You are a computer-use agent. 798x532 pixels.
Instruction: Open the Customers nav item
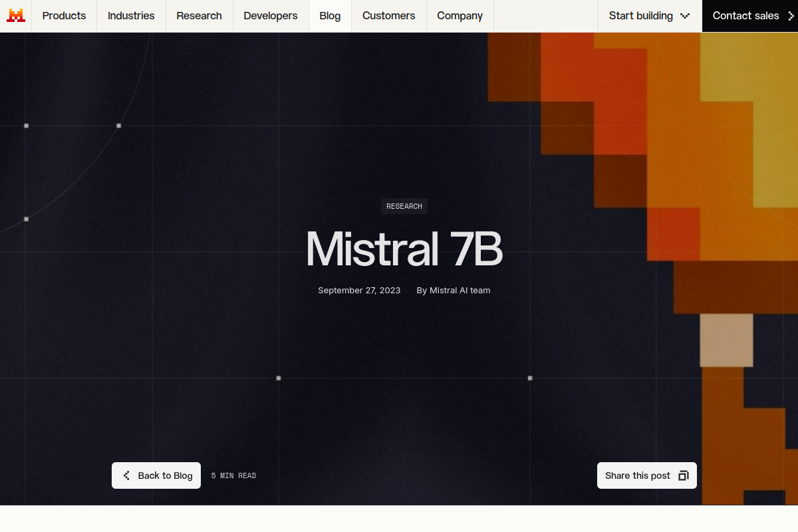[389, 16]
